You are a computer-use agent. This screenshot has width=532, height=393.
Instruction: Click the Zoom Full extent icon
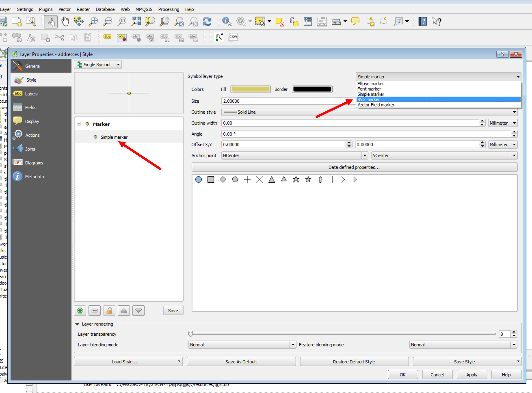tap(136, 21)
